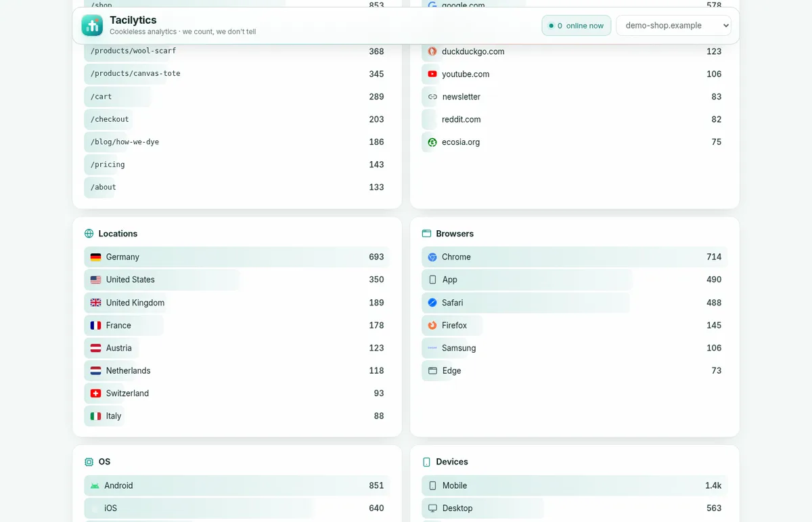Click the App browser row icon
This screenshot has height=522, width=812.
click(432, 280)
